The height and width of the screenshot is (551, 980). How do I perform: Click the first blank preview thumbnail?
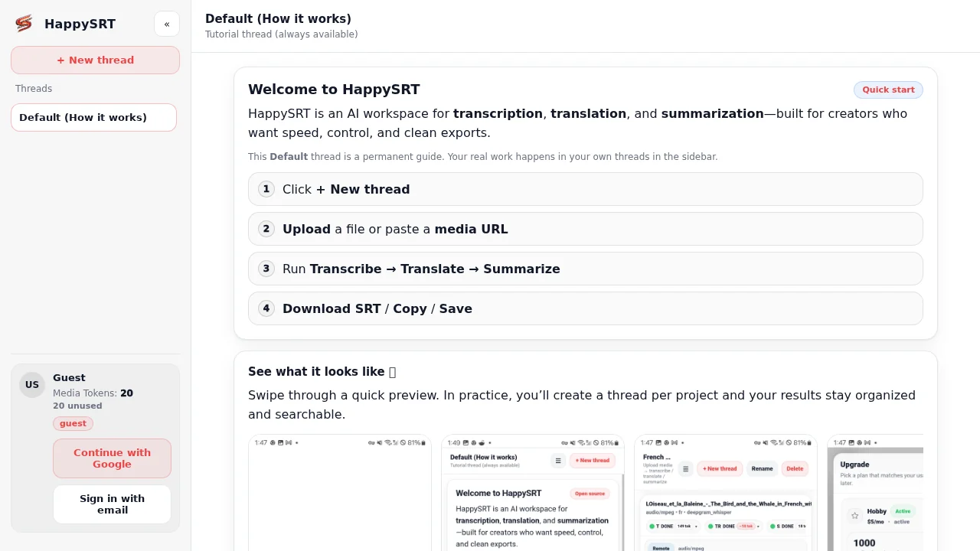(339, 494)
